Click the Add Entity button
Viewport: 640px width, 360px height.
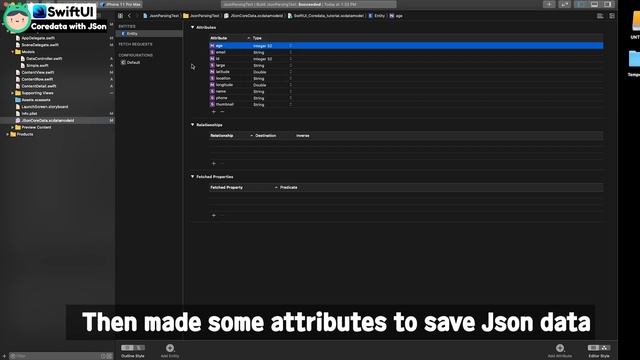[x=170, y=348]
